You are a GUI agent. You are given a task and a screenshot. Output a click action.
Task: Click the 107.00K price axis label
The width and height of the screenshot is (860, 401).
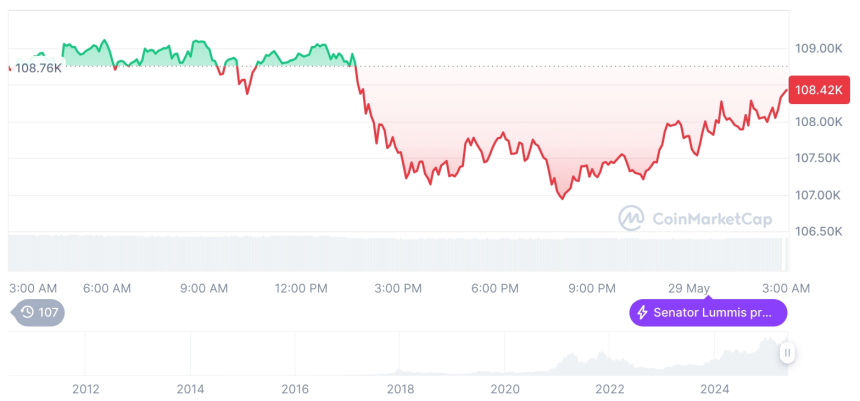pyautogui.click(x=817, y=195)
